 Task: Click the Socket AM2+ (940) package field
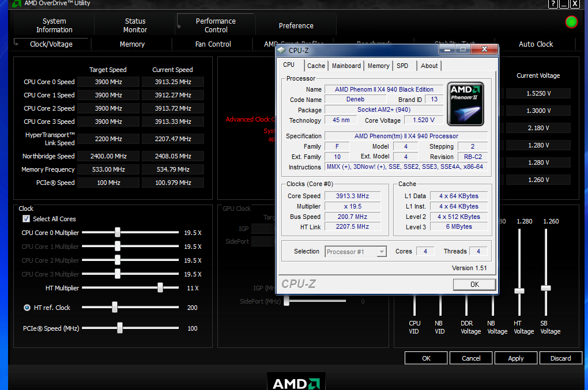point(384,109)
